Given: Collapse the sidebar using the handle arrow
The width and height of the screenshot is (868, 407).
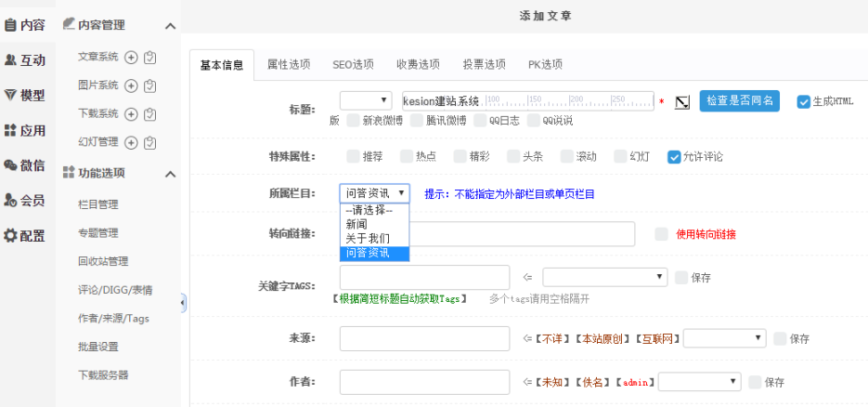Looking at the screenshot, I should pyautogui.click(x=183, y=303).
